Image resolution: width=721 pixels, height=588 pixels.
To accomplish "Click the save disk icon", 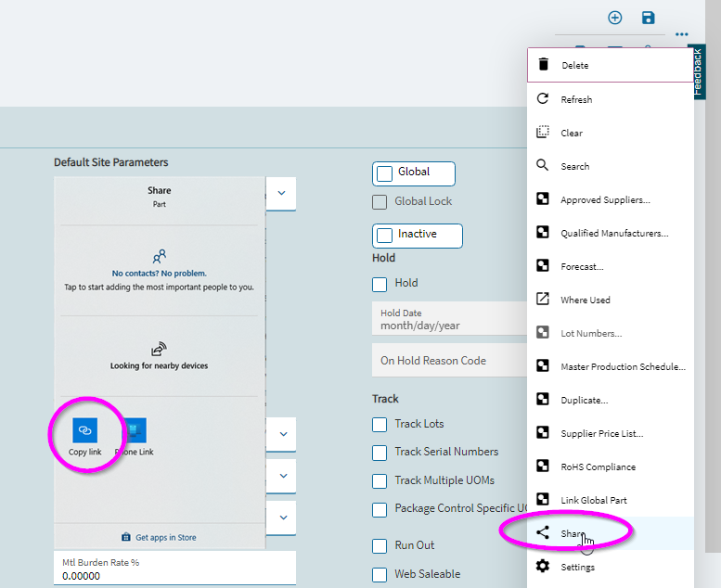I will 648,18.
